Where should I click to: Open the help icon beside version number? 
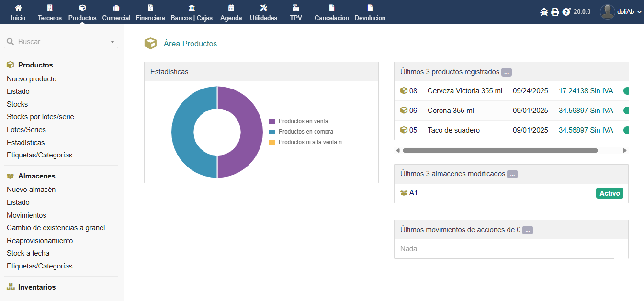coord(566,12)
